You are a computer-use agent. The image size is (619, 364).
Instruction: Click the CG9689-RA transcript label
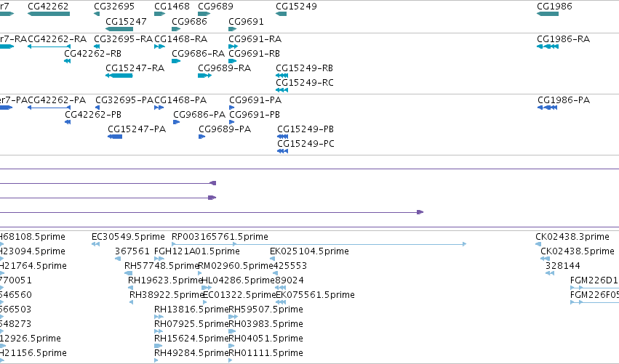point(225,68)
